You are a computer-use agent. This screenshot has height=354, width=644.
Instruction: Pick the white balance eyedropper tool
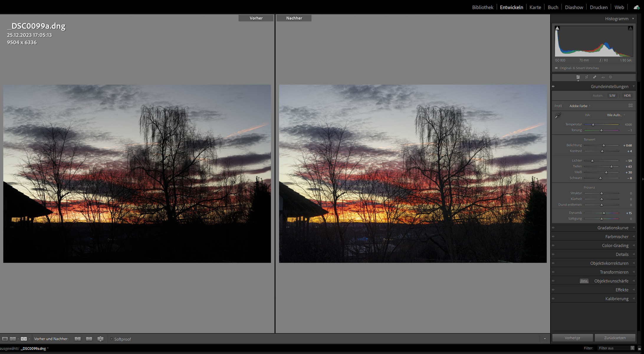pyautogui.click(x=558, y=115)
